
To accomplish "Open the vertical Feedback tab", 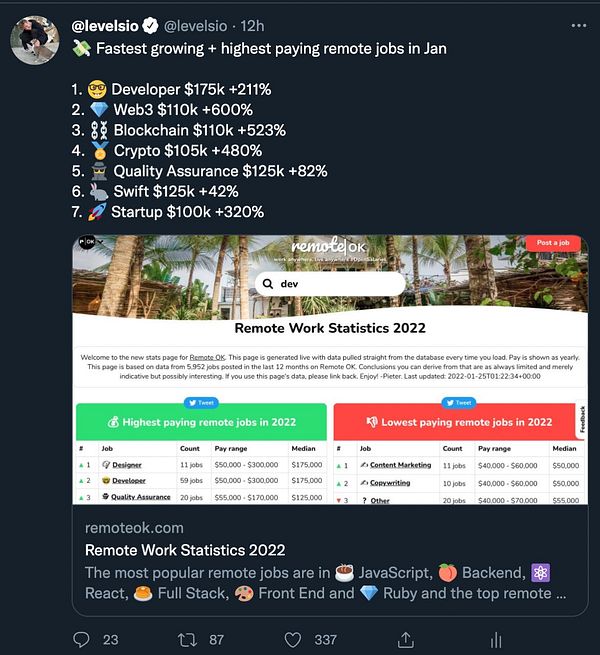I will tap(582, 419).
